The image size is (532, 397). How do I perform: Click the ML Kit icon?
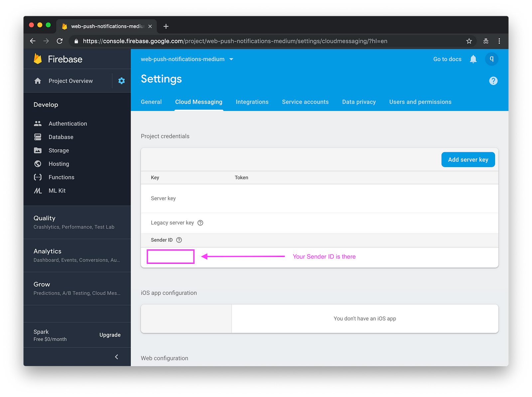pos(38,191)
